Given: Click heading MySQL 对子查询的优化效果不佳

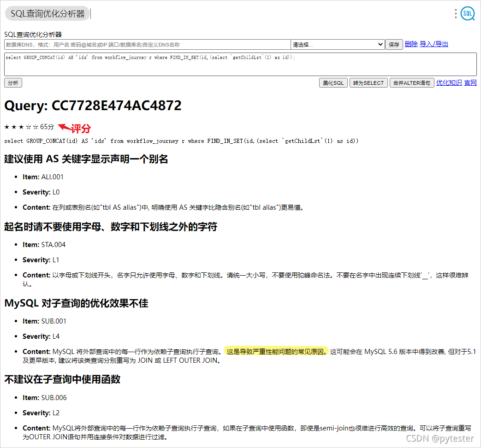Looking at the screenshot, I should [x=77, y=303].
